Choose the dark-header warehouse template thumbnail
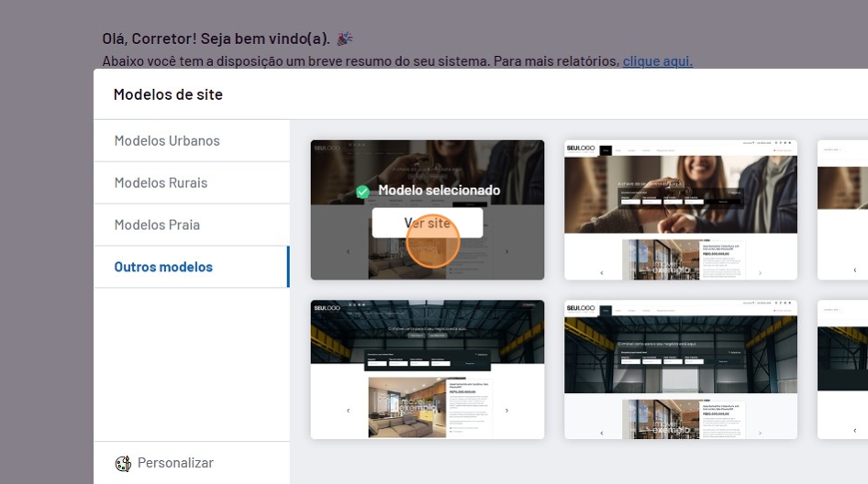The image size is (868, 484). click(427, 369)
